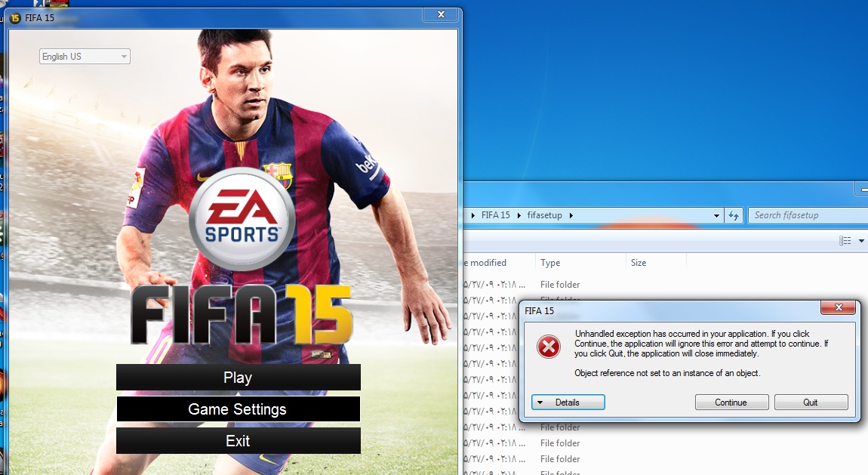Click the Change your view icon
This screenshot has width=868, height=475.
click(x=845, y=241)
